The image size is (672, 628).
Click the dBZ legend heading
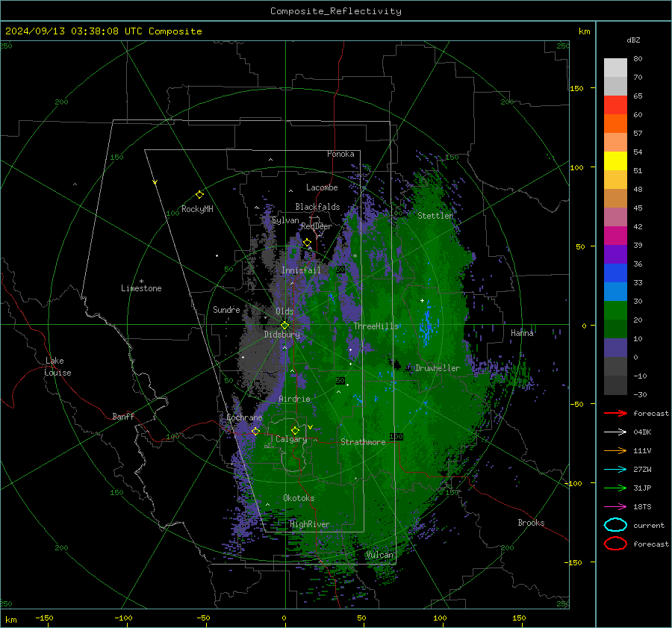pyautogui.click(x=633, y=40)
